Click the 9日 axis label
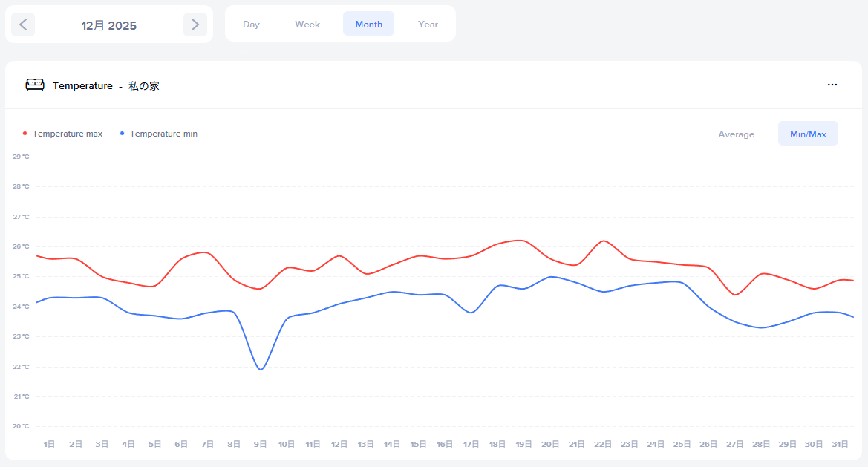Viewport: 868px width, 467px height. click(x=260, y=444)
